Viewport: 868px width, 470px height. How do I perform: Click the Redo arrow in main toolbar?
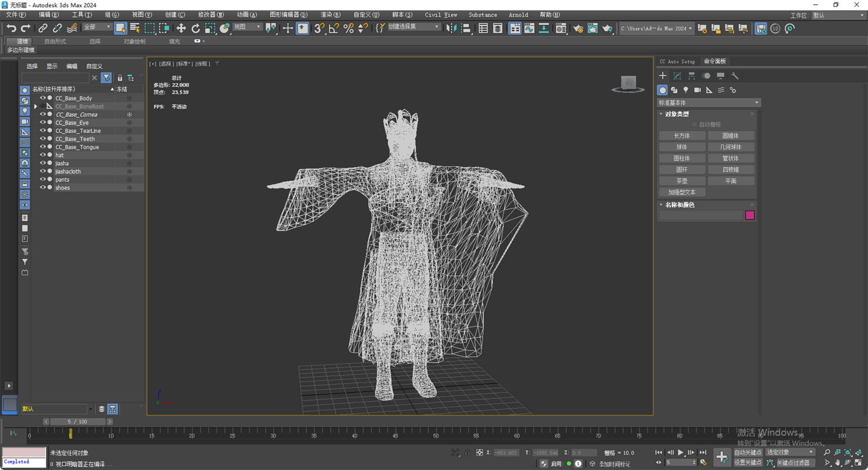pyautogui.click(x=25, y=28)
